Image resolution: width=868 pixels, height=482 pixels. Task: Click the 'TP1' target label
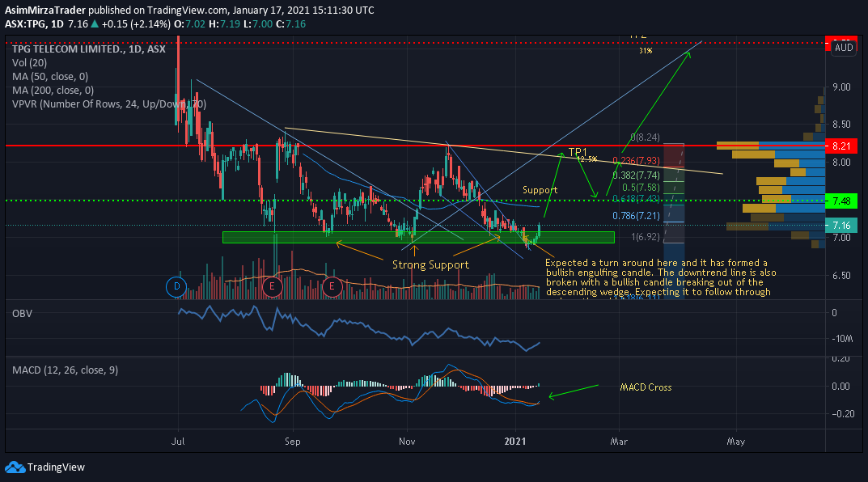[578, 151]
